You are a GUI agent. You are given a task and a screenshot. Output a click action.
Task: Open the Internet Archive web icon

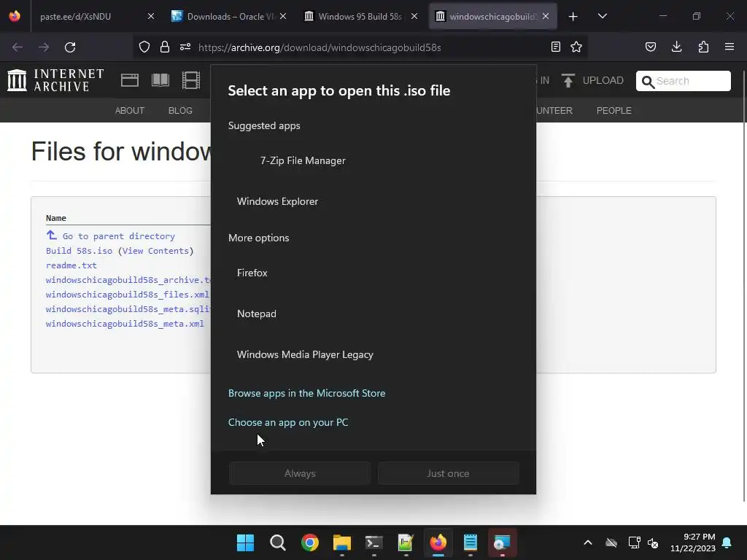click(130, 80)
